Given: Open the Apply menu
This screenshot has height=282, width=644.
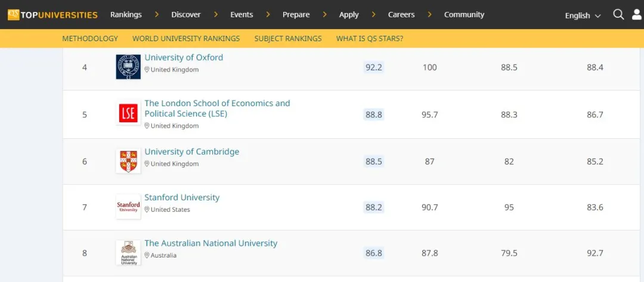Looking at the screenshot, I should 349,15.
